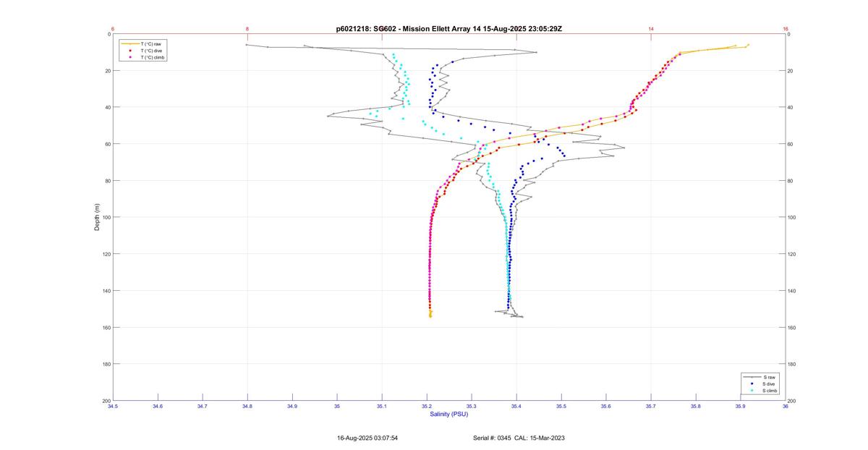Image resolution: width=868 pixels, height=450 pixels.
Task: Click salinity axis tick label '35.4'
Action: tap(516, 407)
